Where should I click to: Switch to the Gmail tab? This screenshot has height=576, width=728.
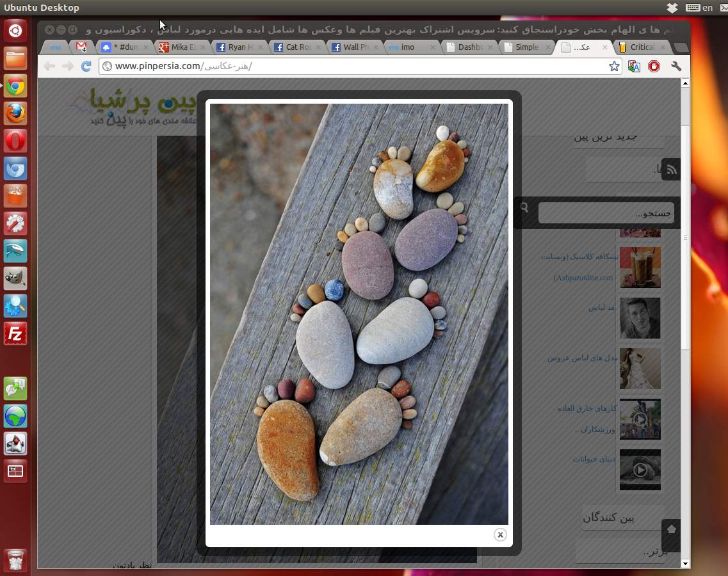82,47
